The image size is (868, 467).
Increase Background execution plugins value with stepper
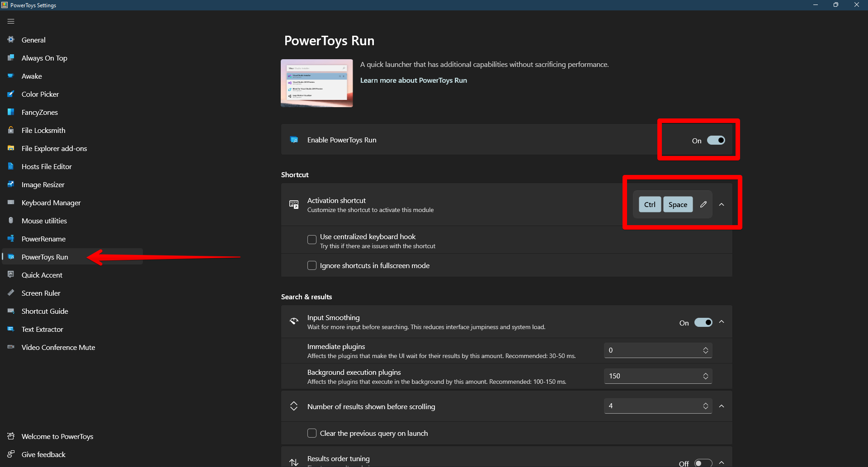(705, 373)
